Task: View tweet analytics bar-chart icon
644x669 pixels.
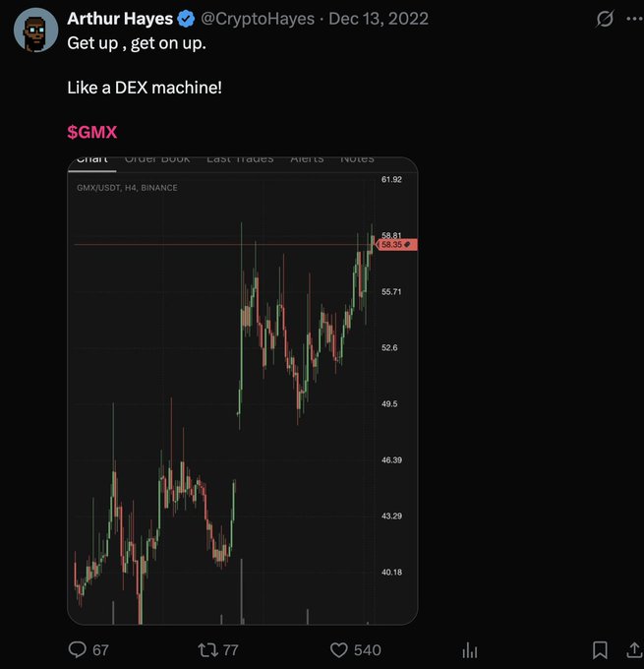Action: [470, 650]
